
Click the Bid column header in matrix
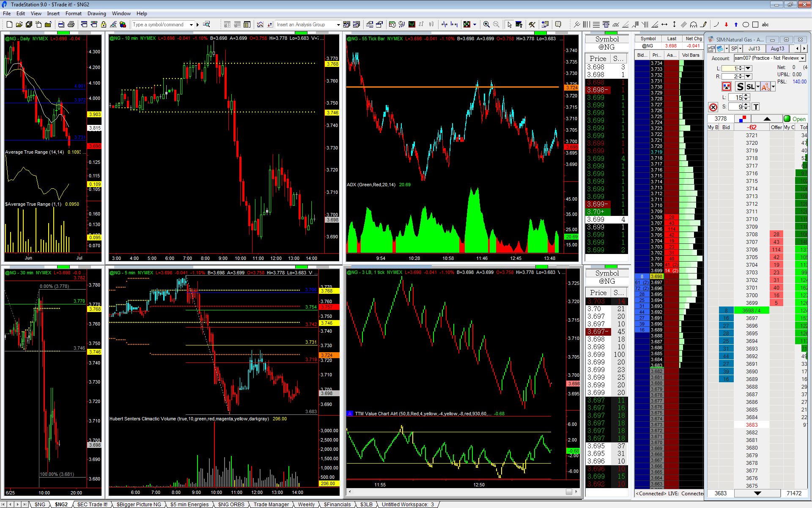(x=726, y=127)
